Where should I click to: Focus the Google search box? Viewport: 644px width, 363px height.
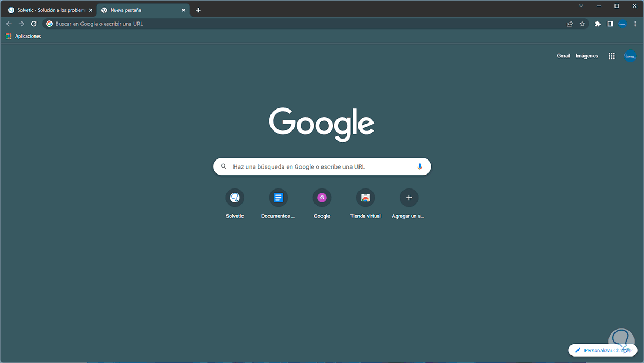(322, 166)
